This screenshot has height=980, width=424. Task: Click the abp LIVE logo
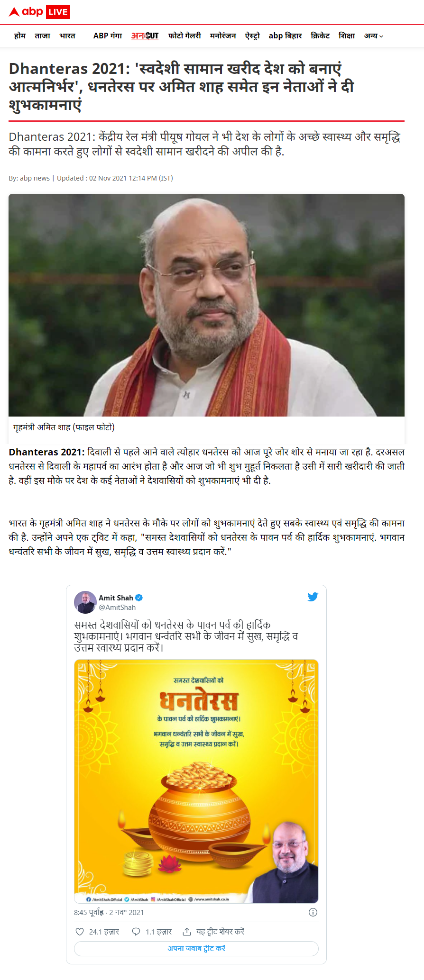[39, 12]
